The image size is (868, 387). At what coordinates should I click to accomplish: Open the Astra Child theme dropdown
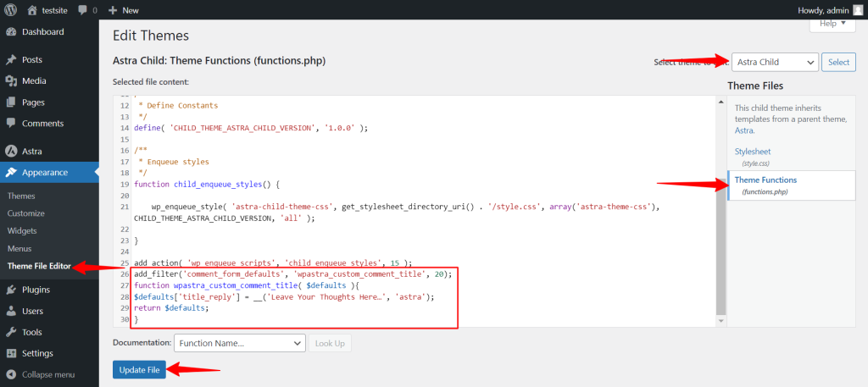(x=775, y=63)
